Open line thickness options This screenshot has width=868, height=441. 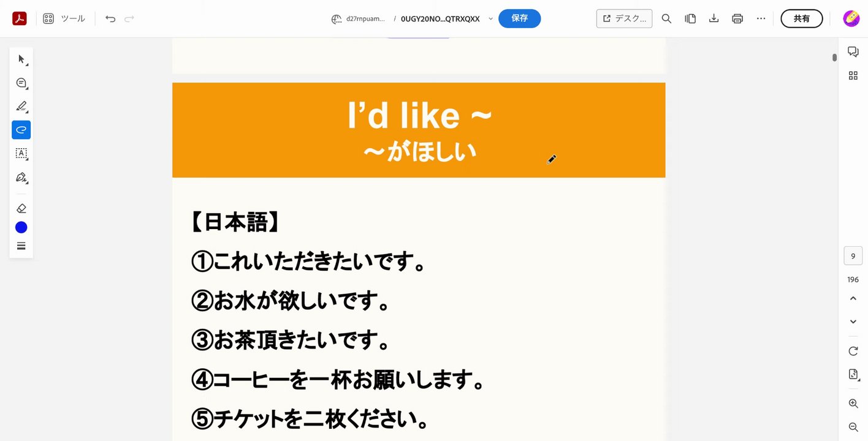tap(21, 246)
